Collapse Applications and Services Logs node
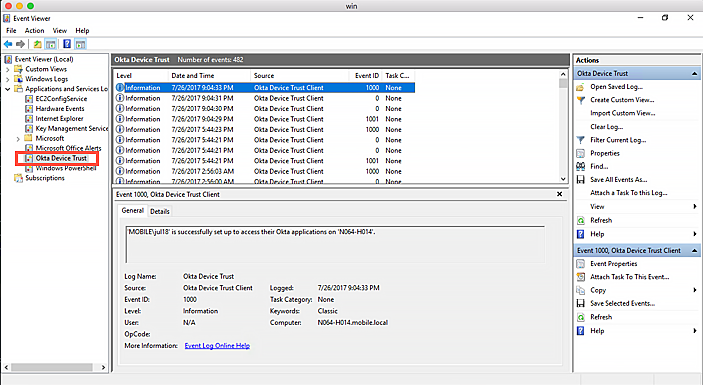The image size is (703, 385). [x=7, y=89]
